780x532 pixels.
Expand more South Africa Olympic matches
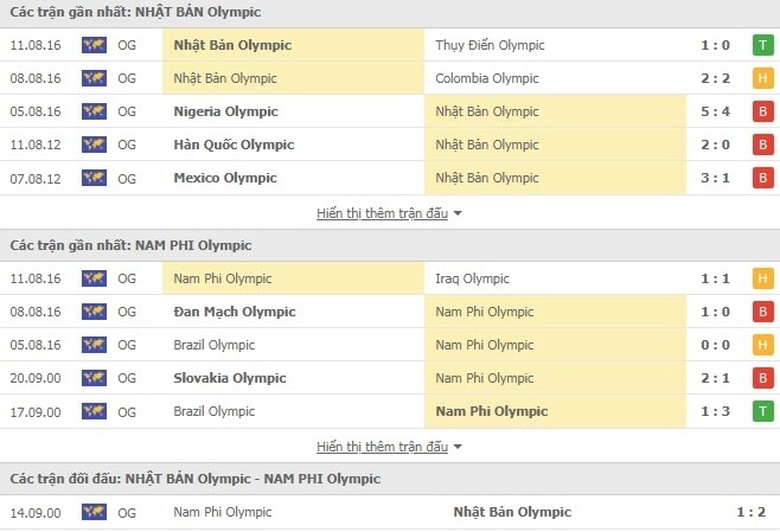pos(389,446)
